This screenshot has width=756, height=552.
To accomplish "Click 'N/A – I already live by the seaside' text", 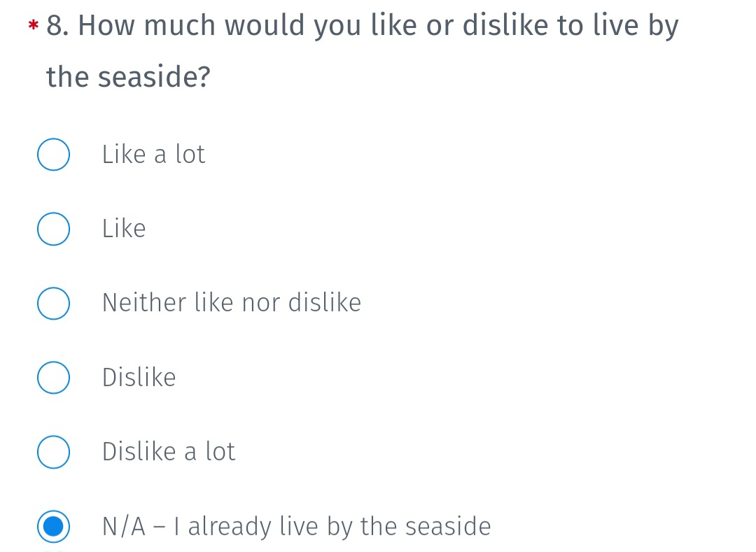I will (x=297, y=527).
